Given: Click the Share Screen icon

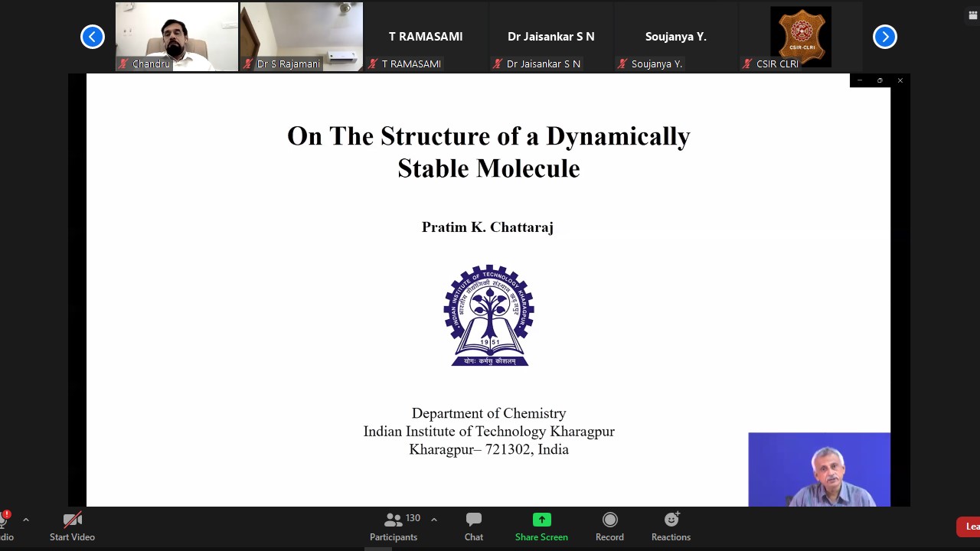Looking at the screenshot, I should tap(541, 520).
